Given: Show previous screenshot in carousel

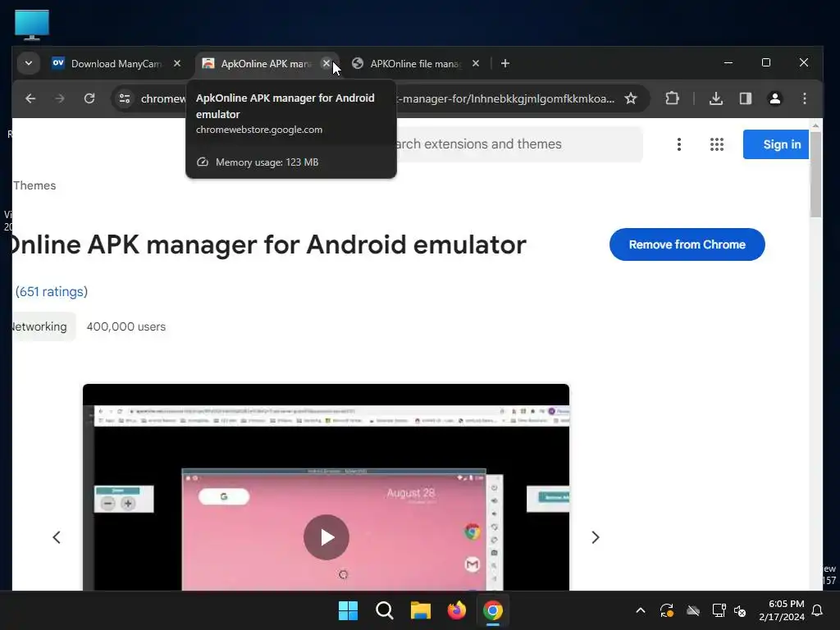Looking at the screenshot, I should click(57, 537).
